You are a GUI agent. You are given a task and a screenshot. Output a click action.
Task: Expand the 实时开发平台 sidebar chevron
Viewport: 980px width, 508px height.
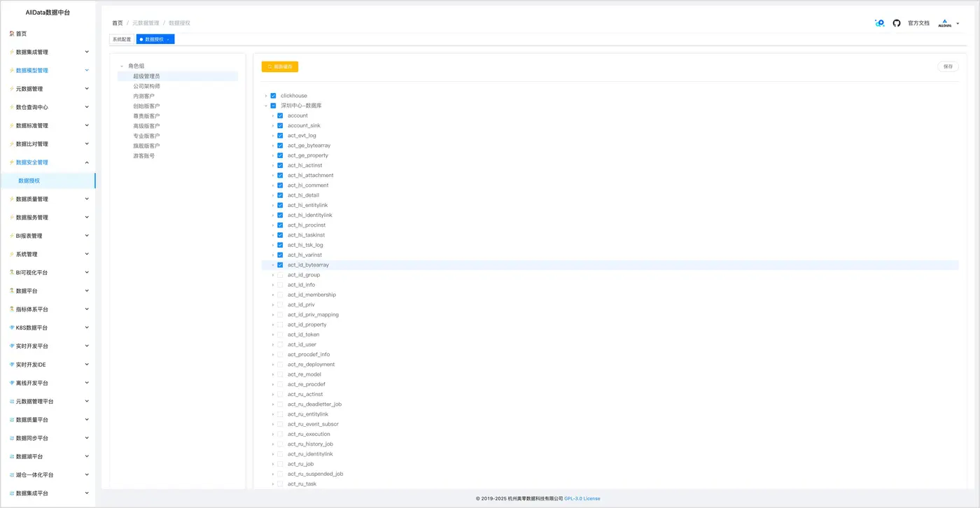[87, 346]
